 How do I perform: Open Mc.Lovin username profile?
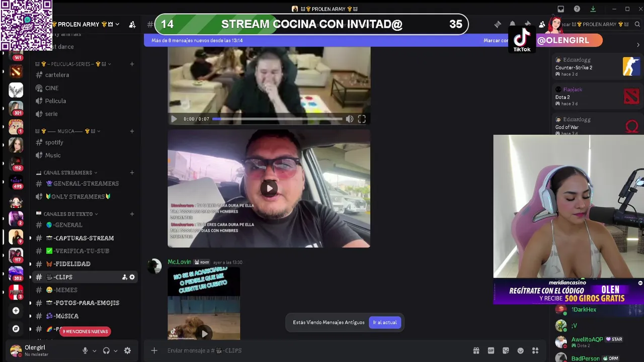180,262
